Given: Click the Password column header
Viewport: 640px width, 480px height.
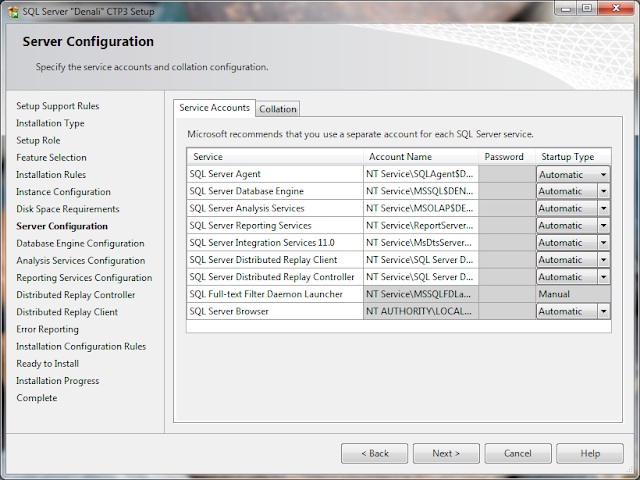Looking at the screenshot, I should point(507,157).
